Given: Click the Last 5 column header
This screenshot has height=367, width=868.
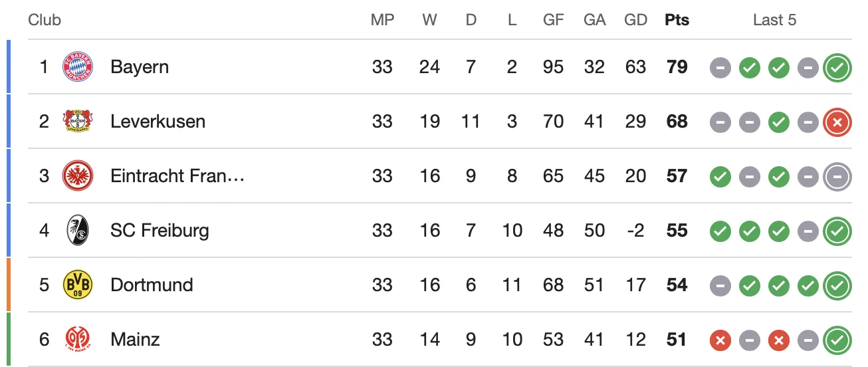Looking at the screenshot, I should tap(774, 20).
